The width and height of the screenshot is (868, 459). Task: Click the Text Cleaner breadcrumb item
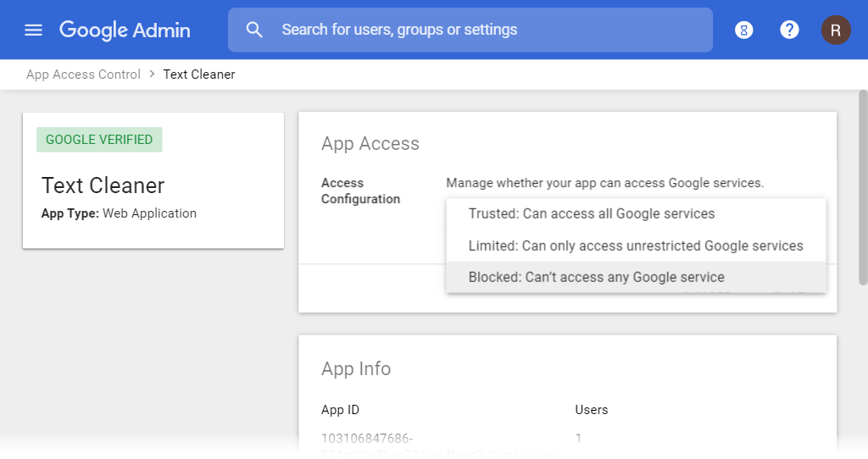coord(199,75)
